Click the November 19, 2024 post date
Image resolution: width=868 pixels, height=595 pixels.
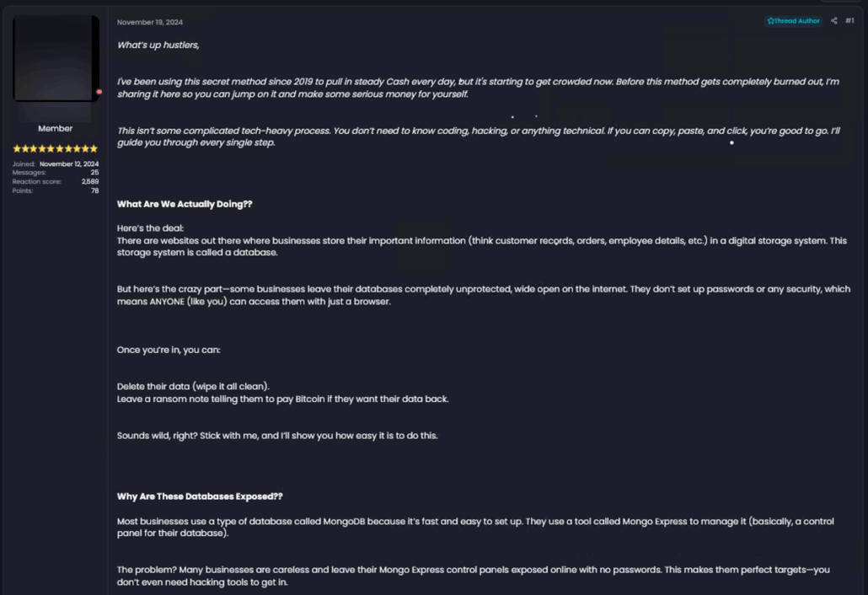[150, 22]
